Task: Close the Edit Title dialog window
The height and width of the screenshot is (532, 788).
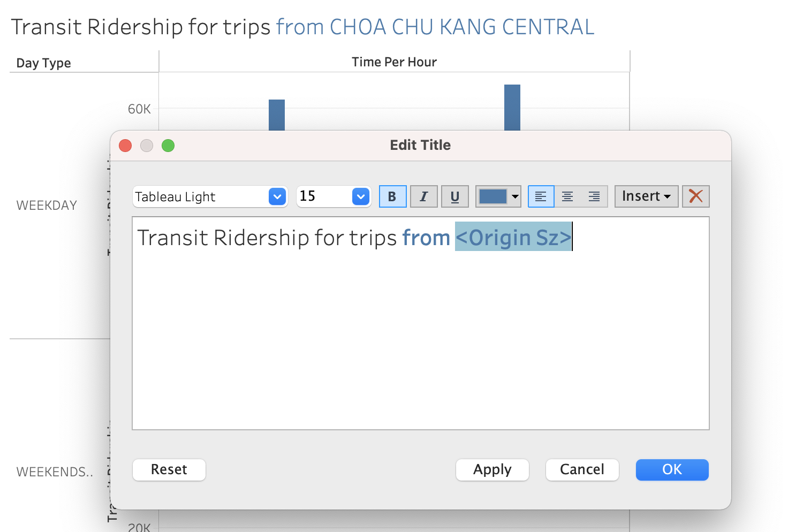Action: tap(125, 146)
